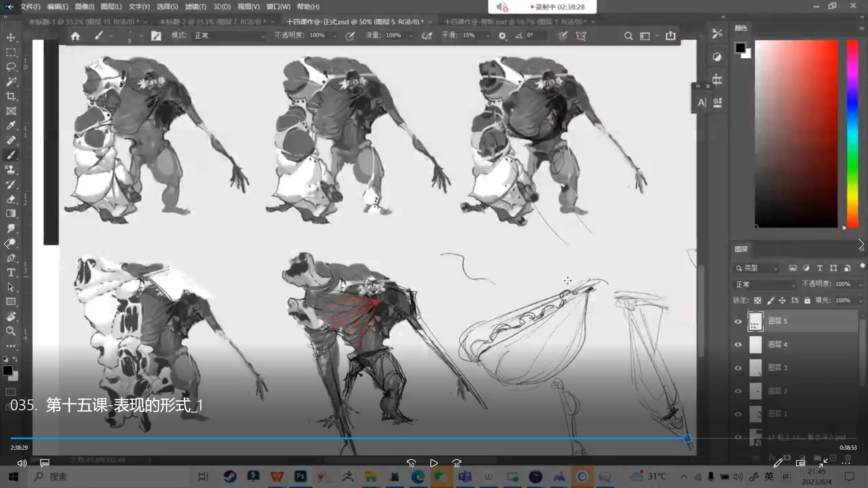The width and height of the screenshot is (868, 488).
Task: Click the Home icon in options bar
Action: [x=75, y=36]
